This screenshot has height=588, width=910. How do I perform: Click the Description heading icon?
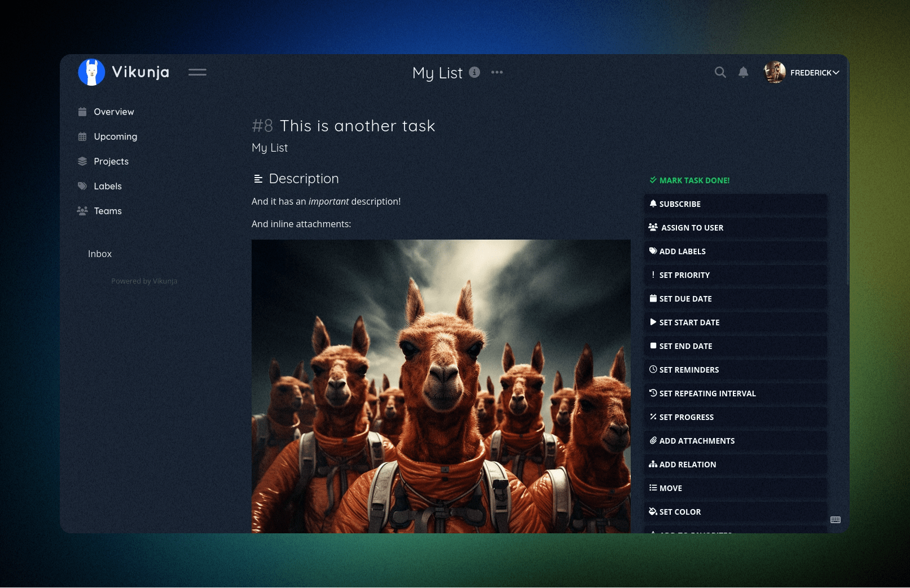(x=258, y=179)
